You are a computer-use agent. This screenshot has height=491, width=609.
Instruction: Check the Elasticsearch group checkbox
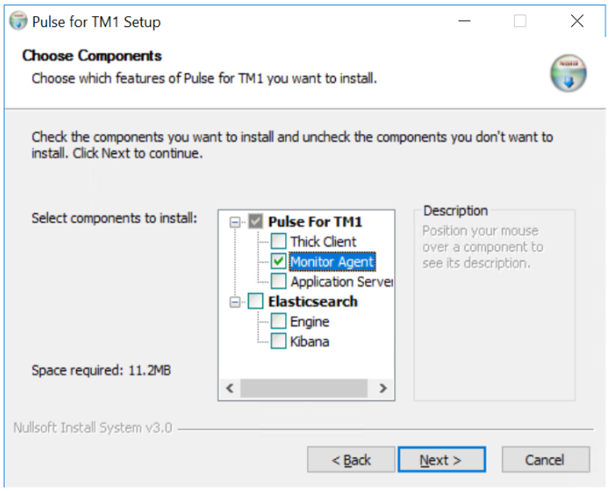point(257,301)
